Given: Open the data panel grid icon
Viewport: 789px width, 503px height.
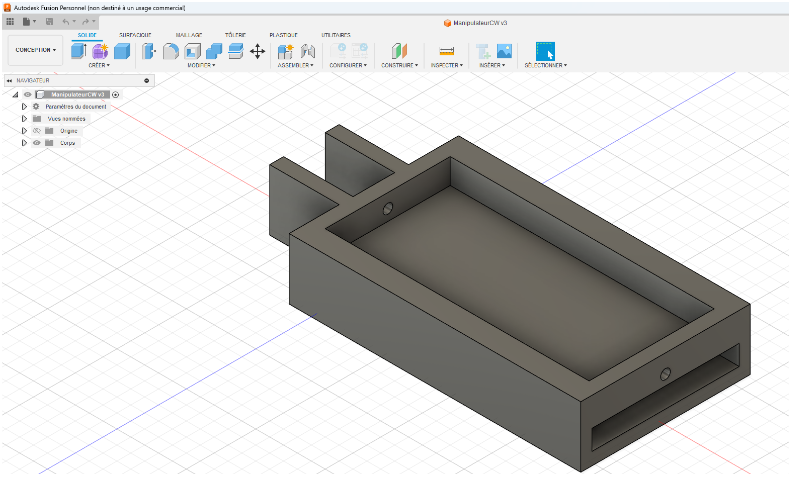Looking at the screenshot, I should coord(10,22).
